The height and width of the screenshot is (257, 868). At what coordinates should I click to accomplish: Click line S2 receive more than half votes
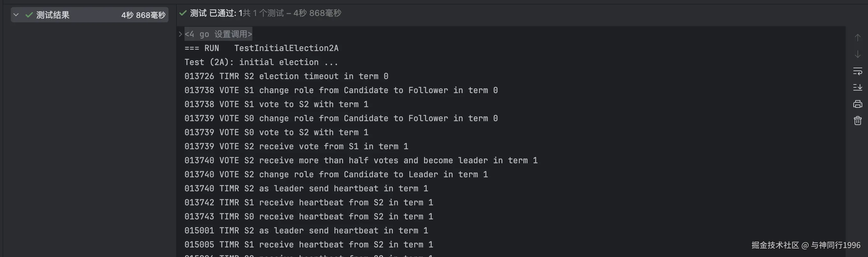coord(361,161)
